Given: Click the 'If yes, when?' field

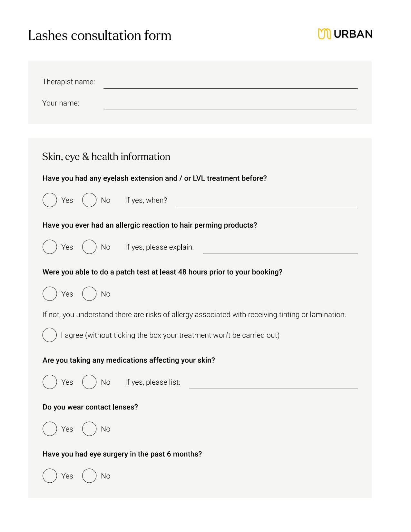Looking at the screenshot, I should point(267,202).
